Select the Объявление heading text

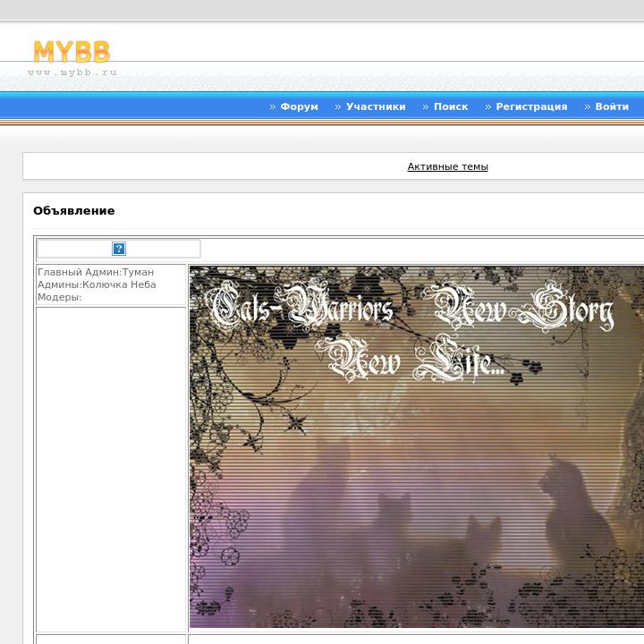tap(74, 211)
